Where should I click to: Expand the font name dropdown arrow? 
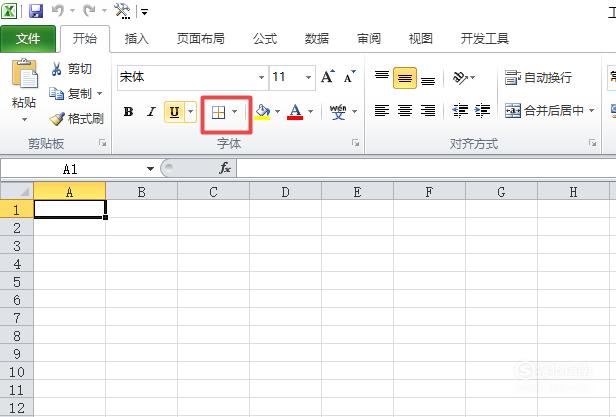coord(261,77)
